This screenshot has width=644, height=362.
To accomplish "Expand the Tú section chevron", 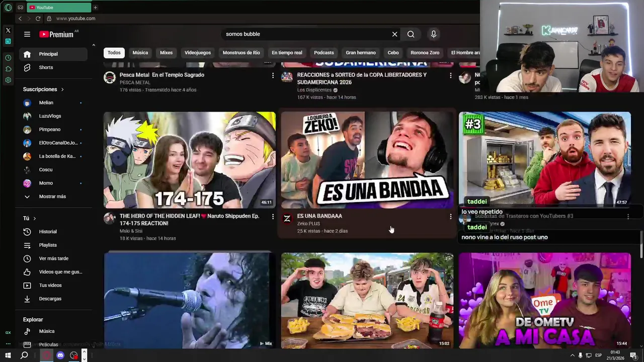I will [34, 218].
